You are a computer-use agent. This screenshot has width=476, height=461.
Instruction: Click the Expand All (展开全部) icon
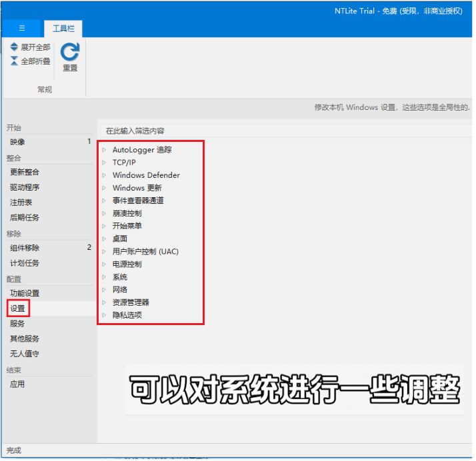[x=15, y=47]
